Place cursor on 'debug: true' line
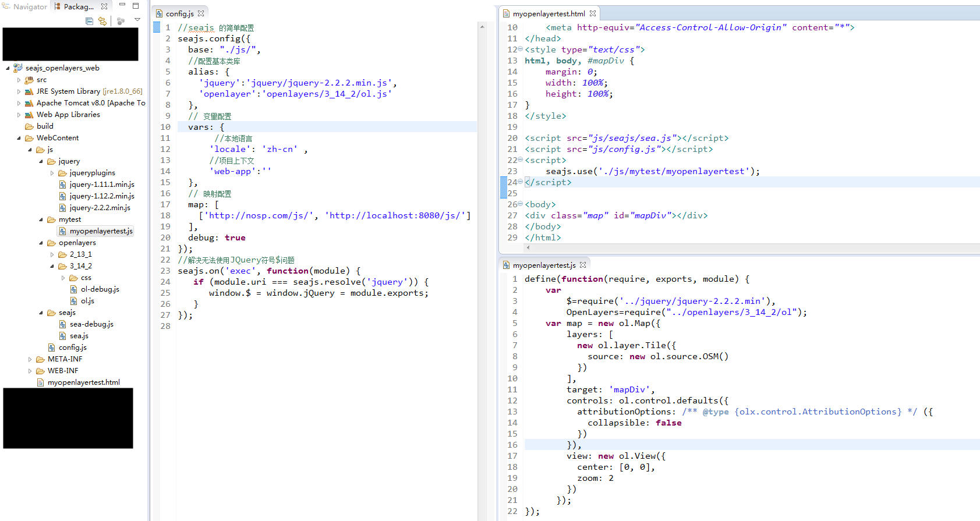Viewport: 980px width, 521px height. (217, 238)
